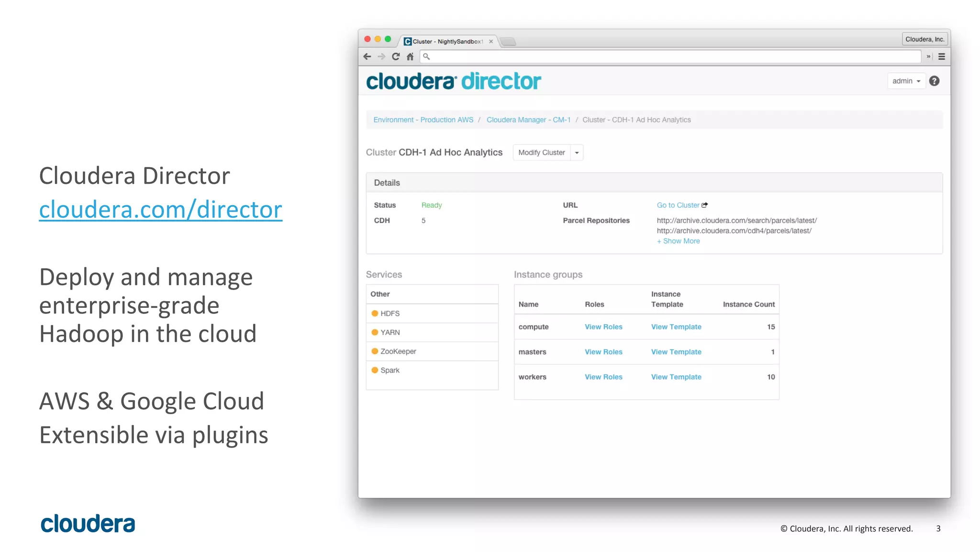The image size is (980, 552).
Task: Select the HDFS service row
Action: coord(432,314)
